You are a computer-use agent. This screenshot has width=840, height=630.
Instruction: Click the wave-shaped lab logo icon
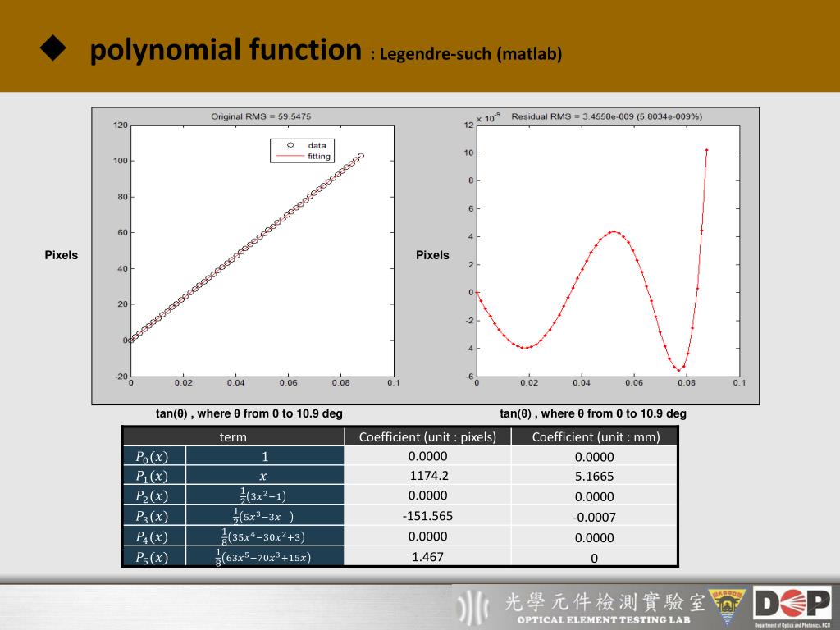472,607
